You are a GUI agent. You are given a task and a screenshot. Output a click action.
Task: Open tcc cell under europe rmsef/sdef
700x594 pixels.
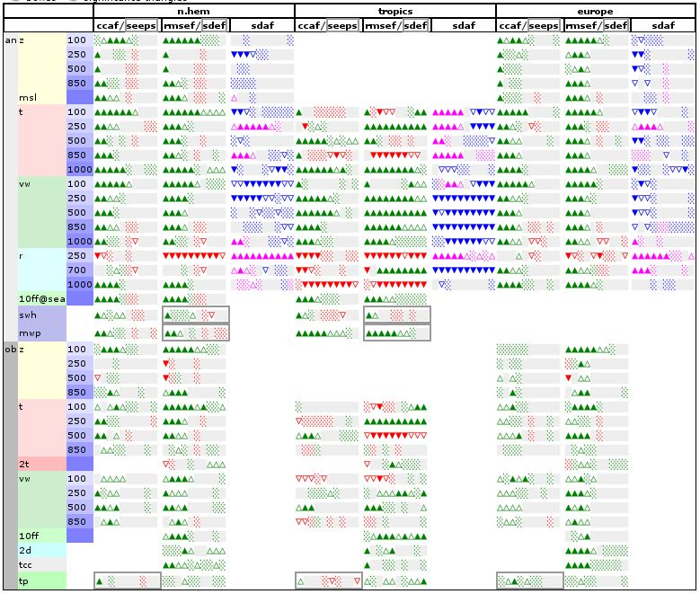coord(597,565)
